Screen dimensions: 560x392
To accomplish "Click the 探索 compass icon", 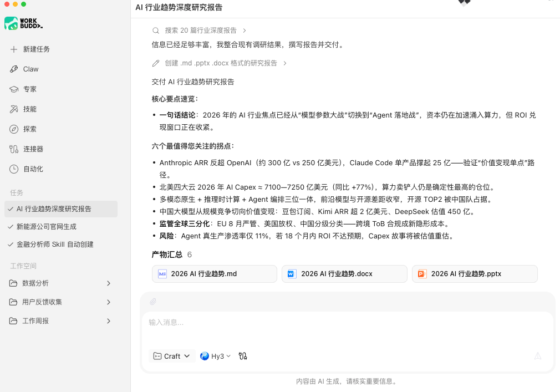I will click(x=14, y=129).
